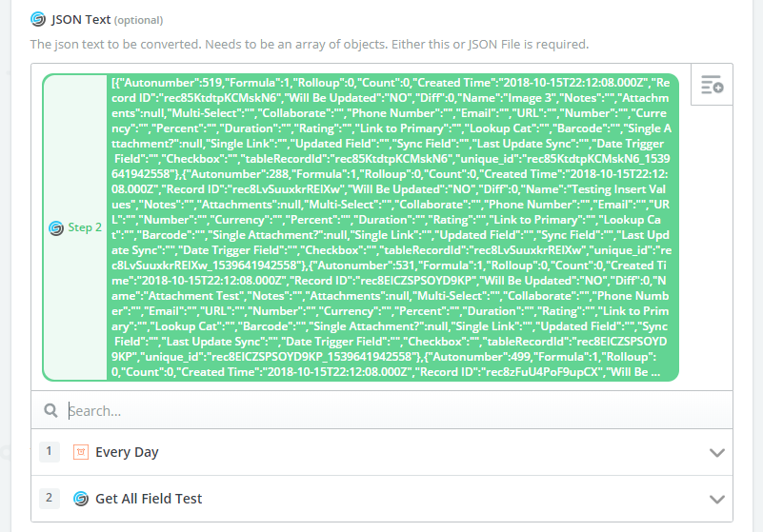Click the Step 2 label on the pill
763x532 pixels.
click(x=85, y=227)
